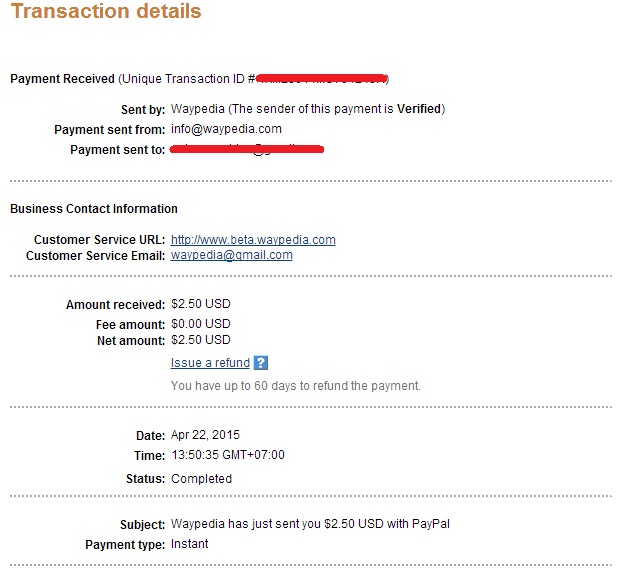Screen dimensions: 630x586
Task: Click the Amount received value $2.50 USD
Action: pyautogui.click(x=200, y=304)
